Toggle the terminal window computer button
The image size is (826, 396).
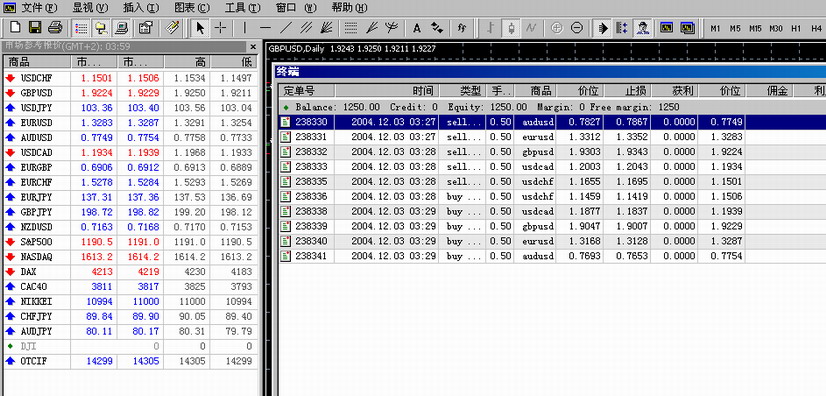click(x=122, y=28)
